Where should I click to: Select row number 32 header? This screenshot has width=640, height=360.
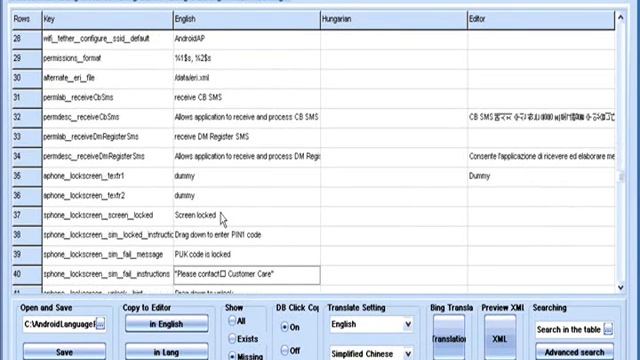pyautogui.click(x=27, y=117)
